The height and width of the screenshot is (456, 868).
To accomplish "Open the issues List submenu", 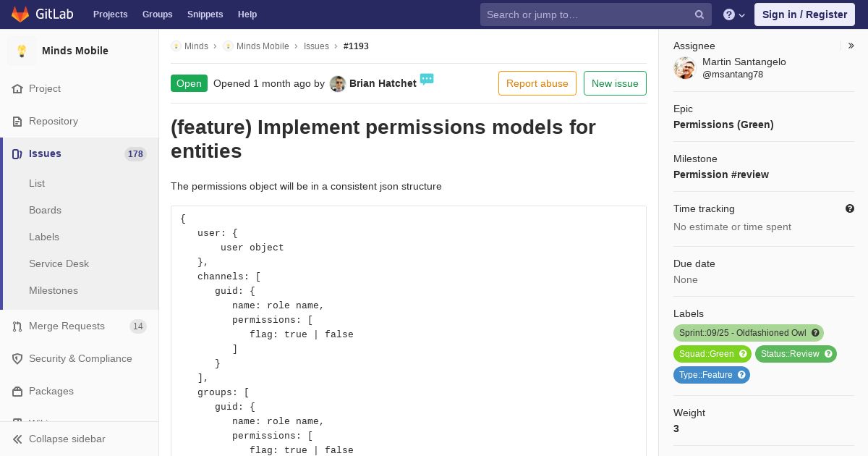I will pyautogui.click(x=37, y=183).
